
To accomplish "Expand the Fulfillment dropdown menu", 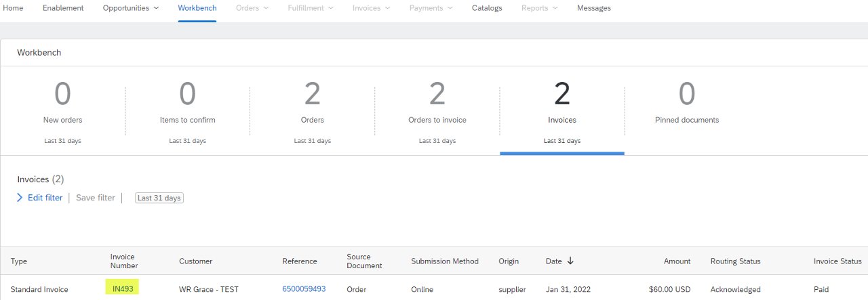I will 311,8.
